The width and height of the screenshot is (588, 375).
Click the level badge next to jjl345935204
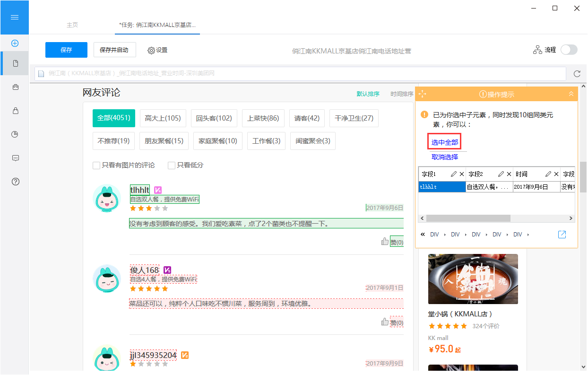pos(185,355)
